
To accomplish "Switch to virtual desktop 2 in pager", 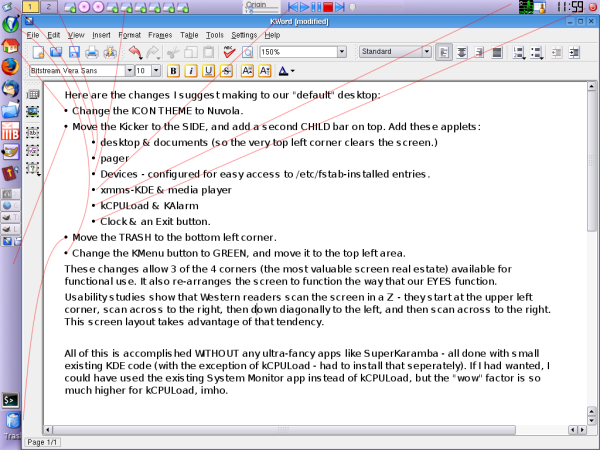I will (x=48, y=7).
